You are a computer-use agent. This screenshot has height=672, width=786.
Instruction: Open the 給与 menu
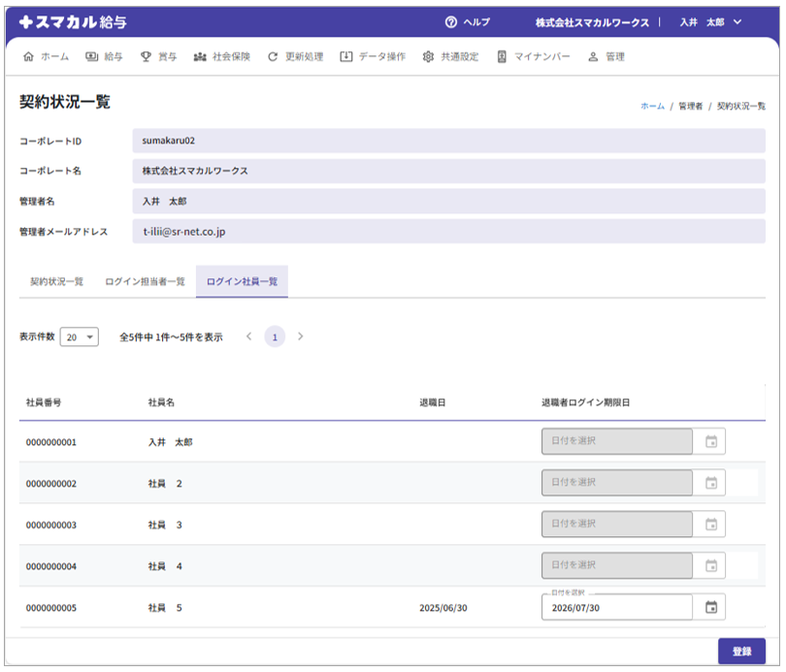104,57
